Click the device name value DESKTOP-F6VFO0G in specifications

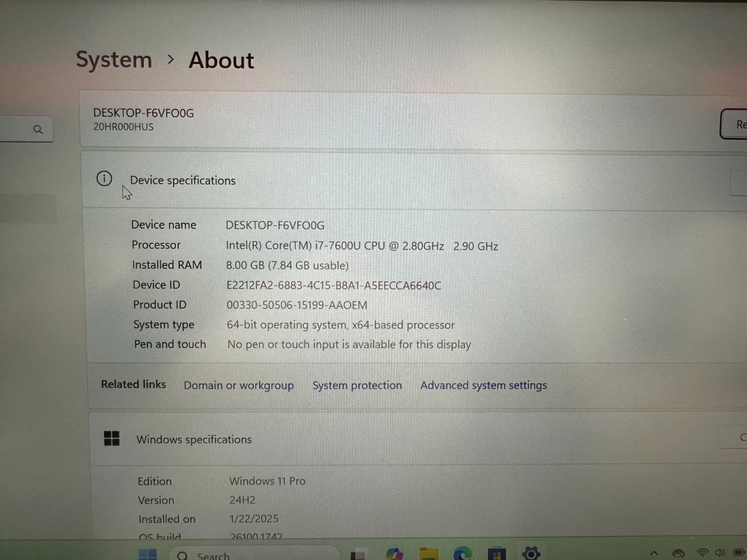[275, 225]
